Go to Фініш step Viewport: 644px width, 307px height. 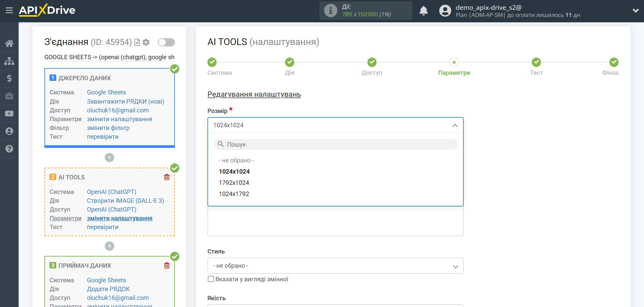[614, 62]
